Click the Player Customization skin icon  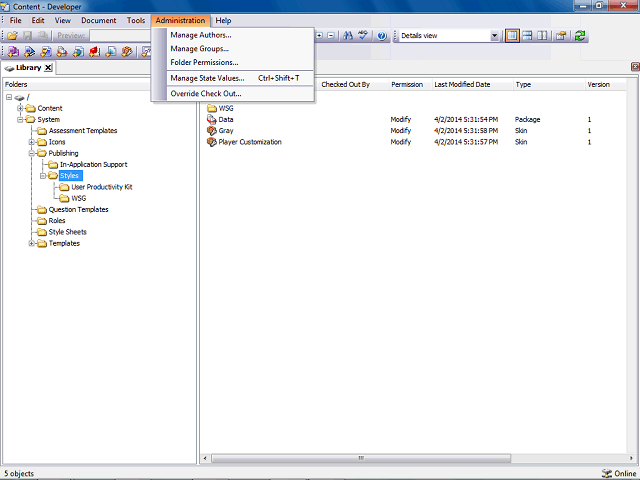coord(211,142)
